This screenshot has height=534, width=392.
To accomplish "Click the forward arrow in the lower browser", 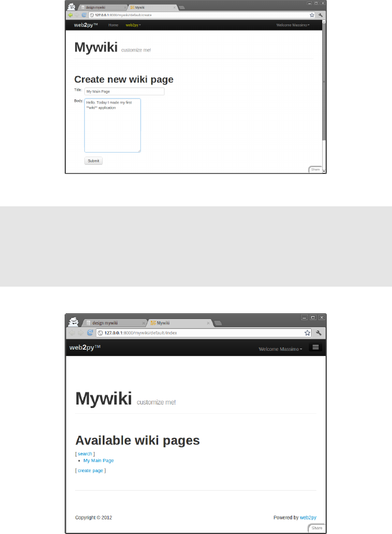I will point(81,333).
